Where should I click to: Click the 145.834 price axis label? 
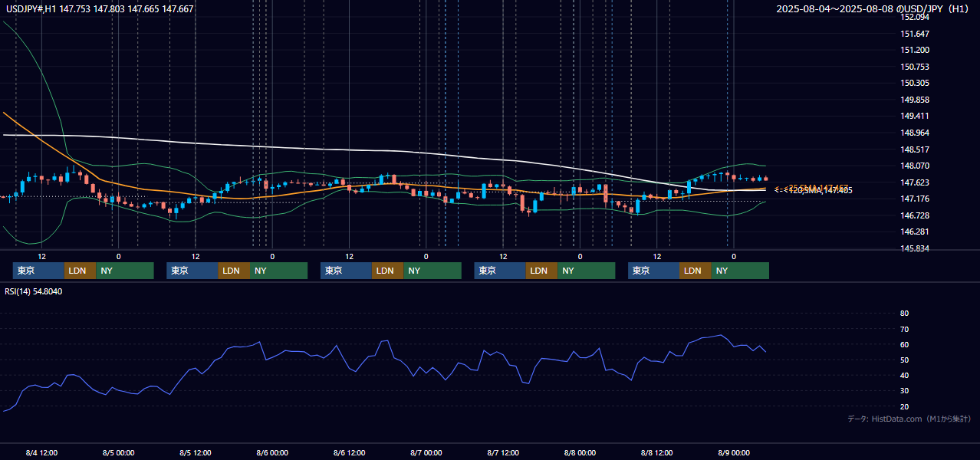[x=915, y=248]
